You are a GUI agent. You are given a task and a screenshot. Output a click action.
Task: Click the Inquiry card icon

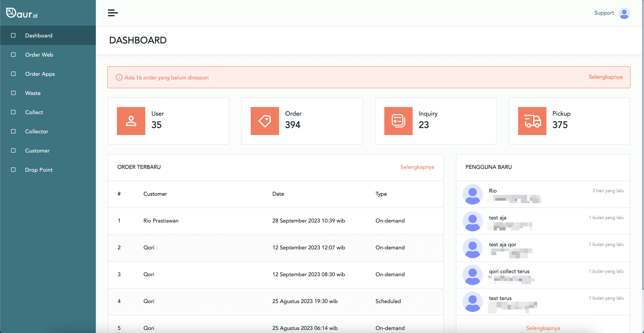click(x=398, y=121)
